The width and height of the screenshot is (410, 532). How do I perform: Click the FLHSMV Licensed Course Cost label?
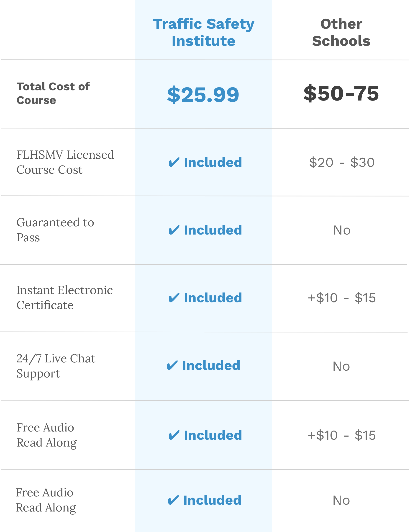pyautogui.click(x=65, y=162)
